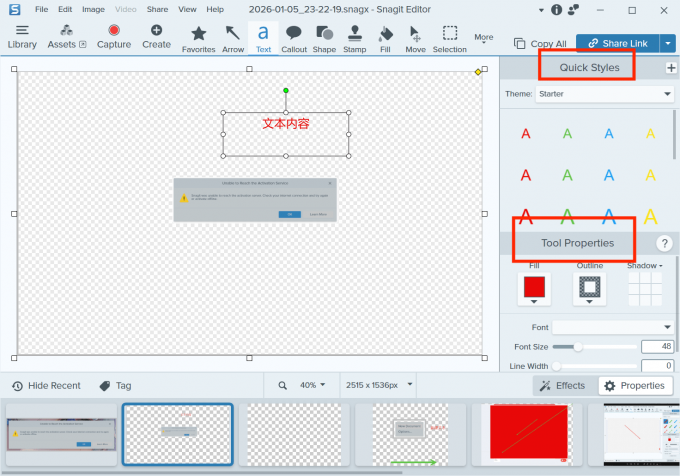Image resolution: width=680 pixels, height=476 pixels.
Task: Open the Library panel
Action: [x=22, y=37]
